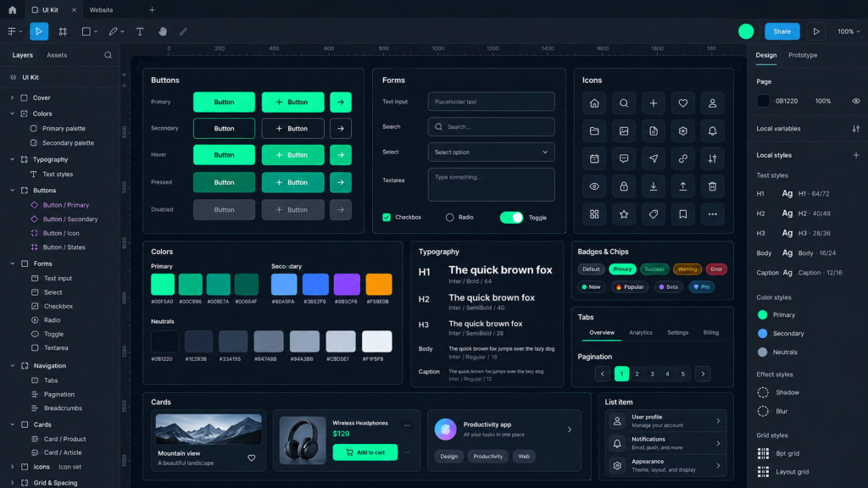868x488 pixels.
Task: Click the home icon in tab bar
Action: pos(12,10)
